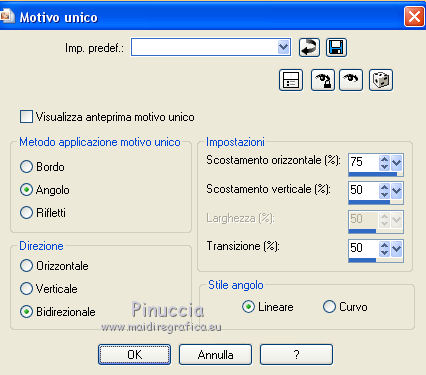This screenshot has width=426, height=375.
Task: Click the Motivo unico title bar app icon
Action: [7, 16]
